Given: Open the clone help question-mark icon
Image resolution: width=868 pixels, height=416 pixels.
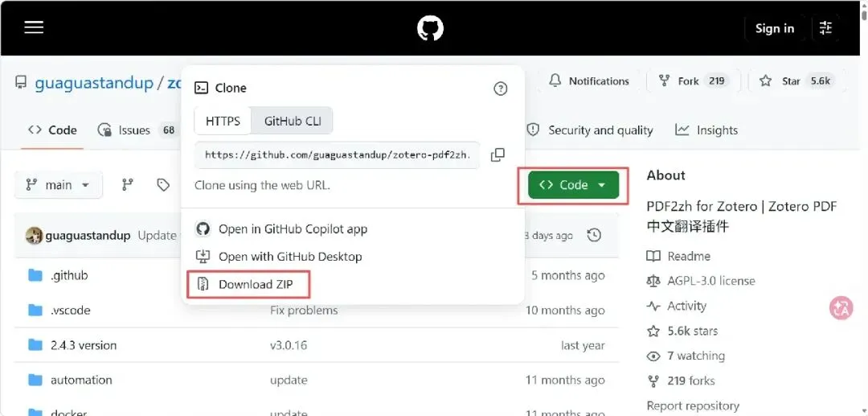Looking at the screenshot, I should pyautogui.click(x=501, y=88).
